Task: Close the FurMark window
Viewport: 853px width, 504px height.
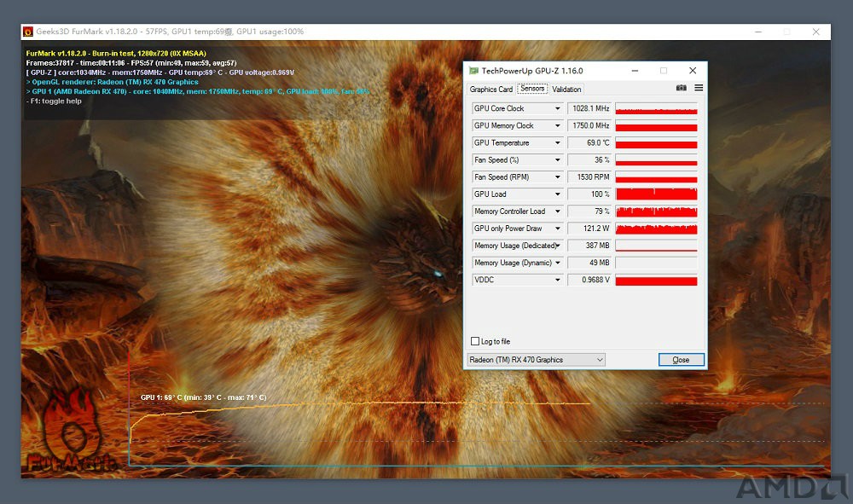Action: 816,32
